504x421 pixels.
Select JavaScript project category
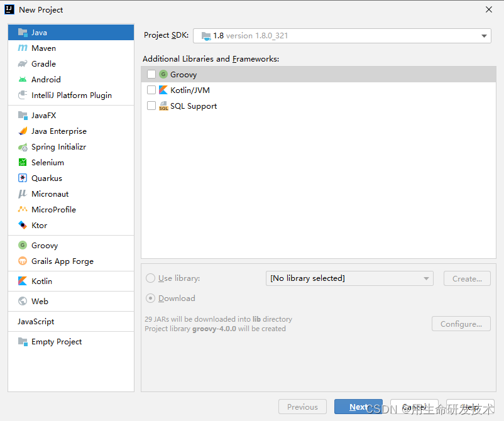point(71,322)
